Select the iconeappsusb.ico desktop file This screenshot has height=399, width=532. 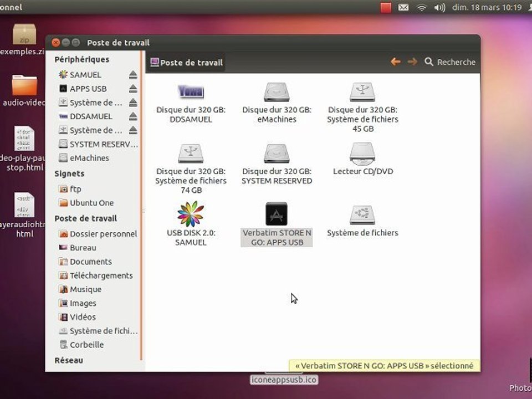click(284, 379)
